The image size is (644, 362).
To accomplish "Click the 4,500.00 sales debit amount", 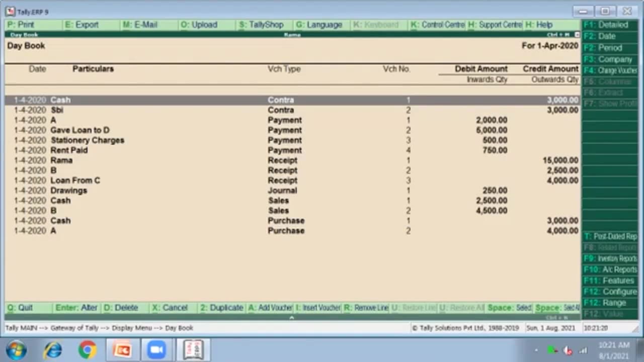I will point(492,211).
